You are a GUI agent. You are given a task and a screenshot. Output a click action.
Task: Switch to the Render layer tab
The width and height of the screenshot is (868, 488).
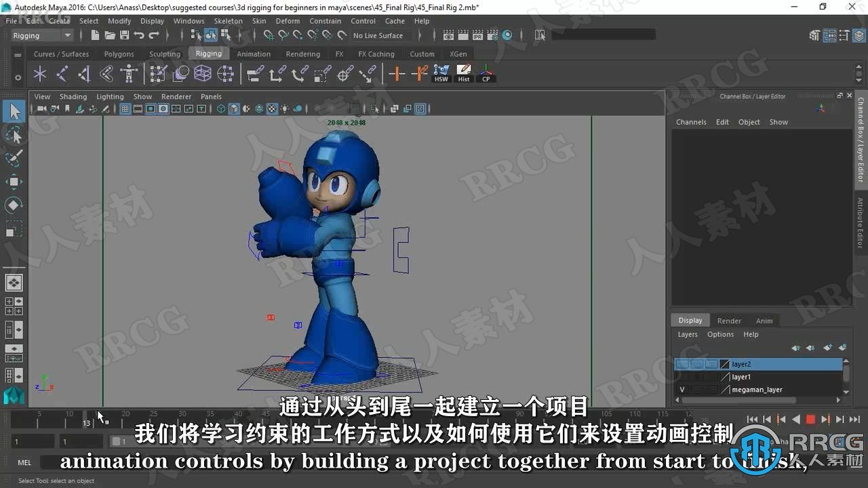tap(729, 321)
